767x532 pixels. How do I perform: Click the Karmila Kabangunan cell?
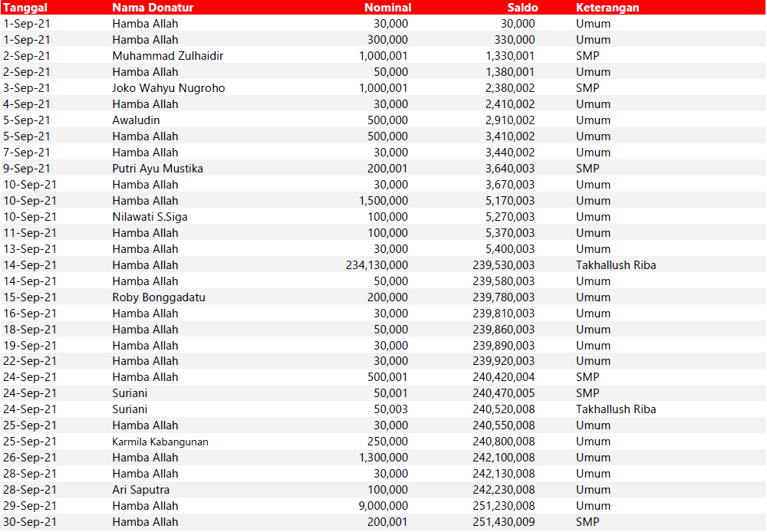160,442
